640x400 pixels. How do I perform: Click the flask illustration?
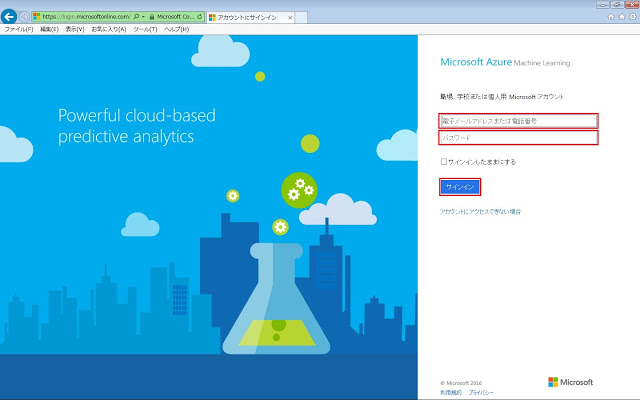click(x=276, y=298)
